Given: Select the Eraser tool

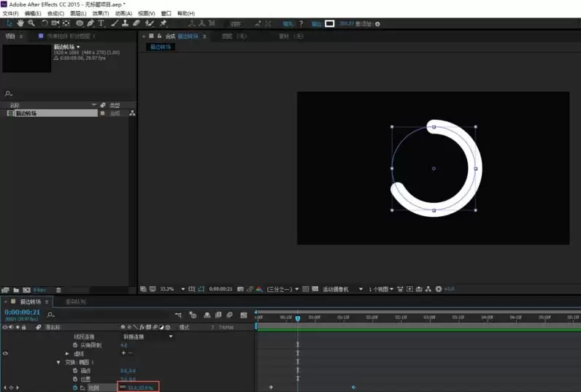Looking at the screenshot, I should pyautogui.click(x=136, y=23).
